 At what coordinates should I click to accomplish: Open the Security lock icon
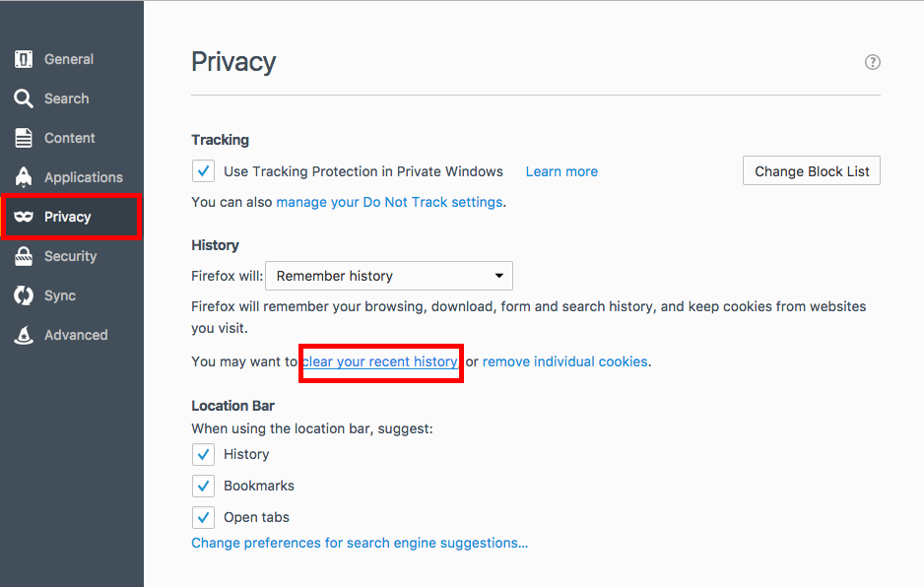[24, 256]
